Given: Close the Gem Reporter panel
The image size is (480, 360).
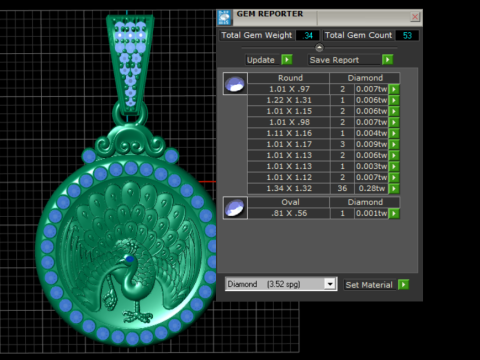Looking at the screenshot, I should (x=415, y=17).
